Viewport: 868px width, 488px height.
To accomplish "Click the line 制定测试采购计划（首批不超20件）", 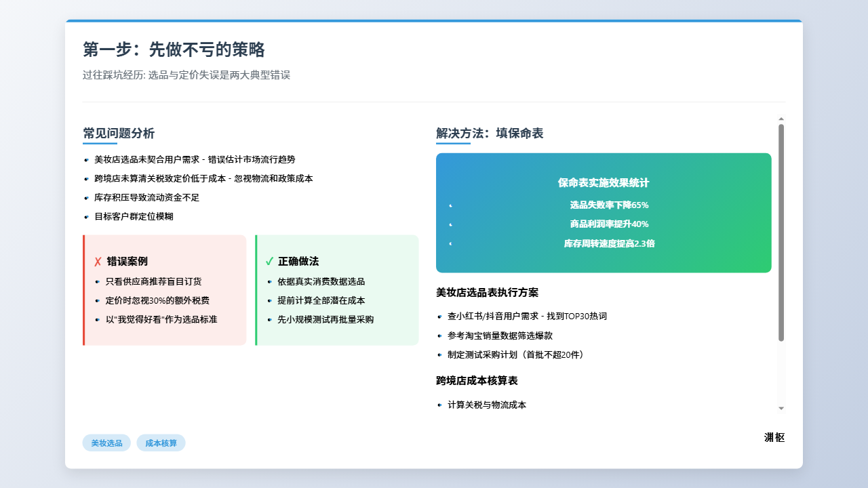I will 515,355.
